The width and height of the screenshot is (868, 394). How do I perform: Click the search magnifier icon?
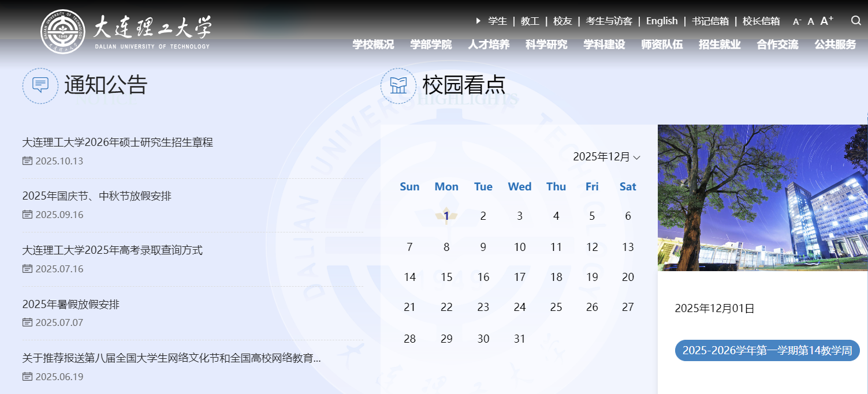(856, 21)
